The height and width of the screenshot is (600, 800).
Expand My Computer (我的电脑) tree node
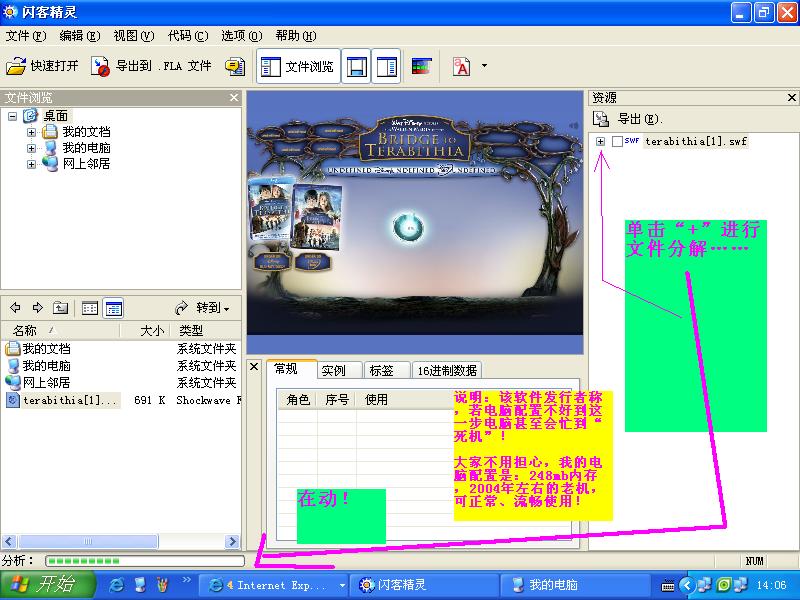tap(31, 148)
